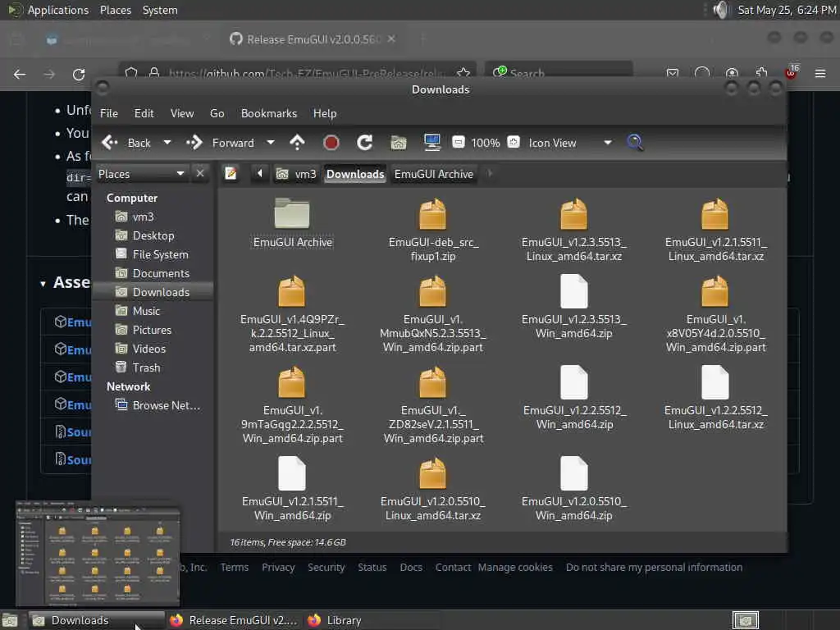Open the Edit menu
This screenshot has height=630, width=840.
click(144, 113)
